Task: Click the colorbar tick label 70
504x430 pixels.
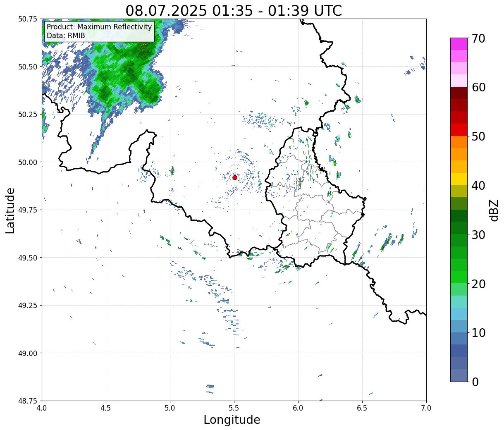Action: [x=478, y=38]
